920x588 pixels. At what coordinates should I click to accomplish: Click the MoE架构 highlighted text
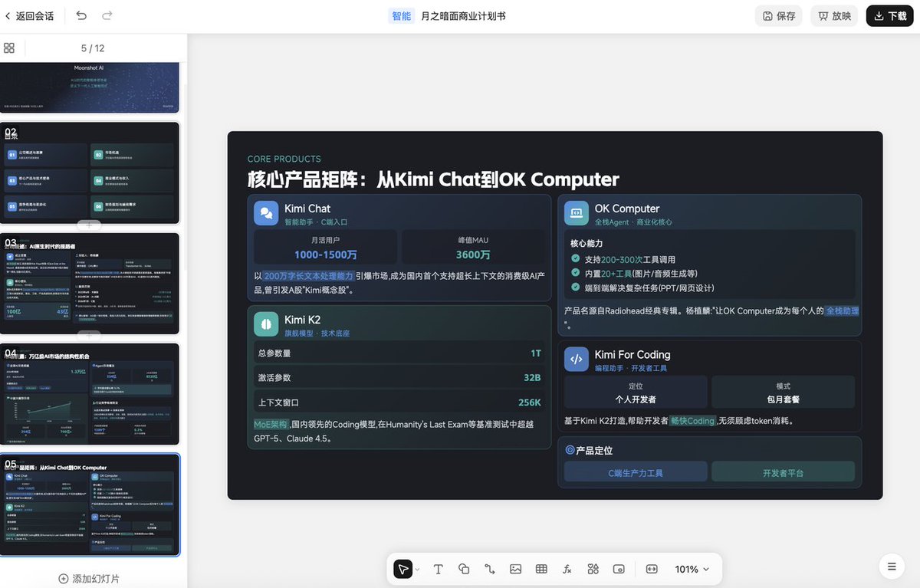point(271,424)
